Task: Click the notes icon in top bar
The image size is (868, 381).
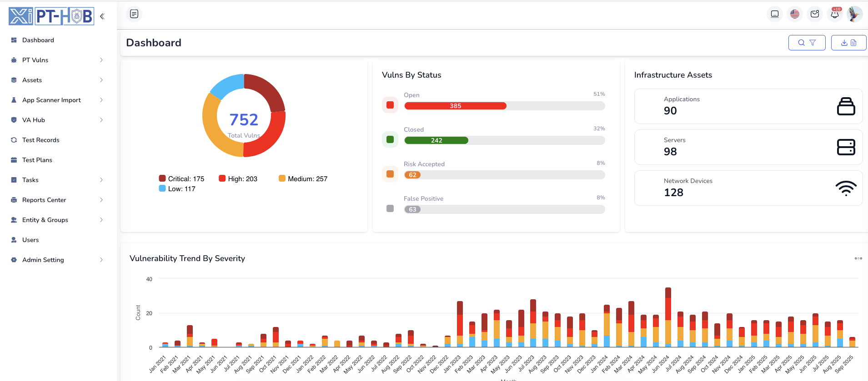Action: coord(134,14)
